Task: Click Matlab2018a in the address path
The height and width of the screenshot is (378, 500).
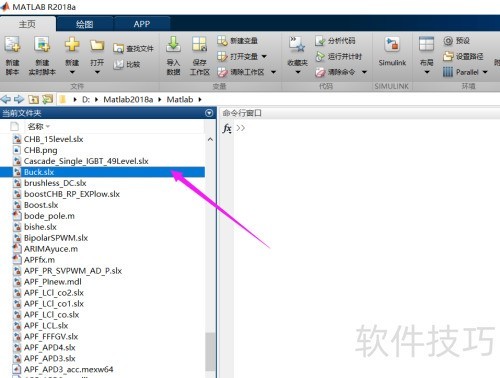Action: coord(128,100)
